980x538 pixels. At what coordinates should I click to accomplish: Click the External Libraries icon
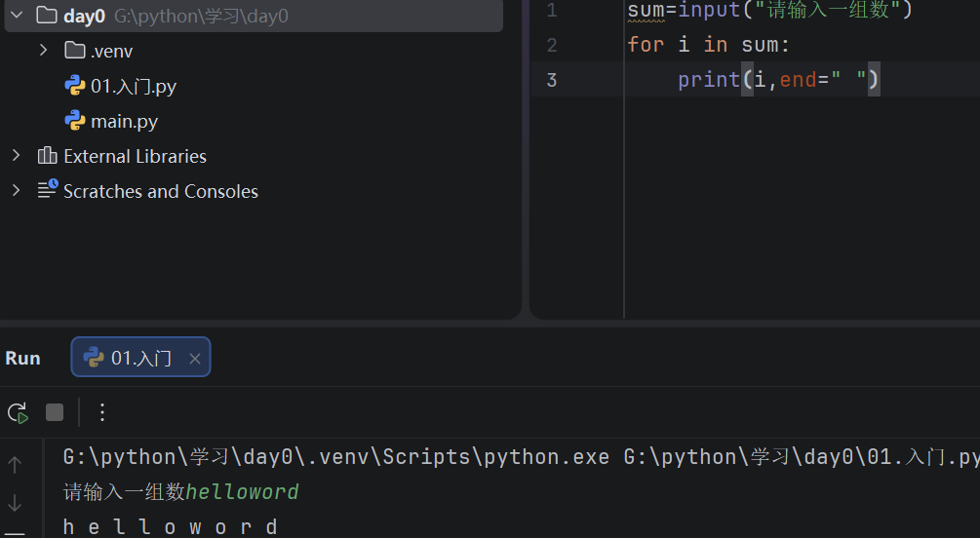[x=47, y=155]
